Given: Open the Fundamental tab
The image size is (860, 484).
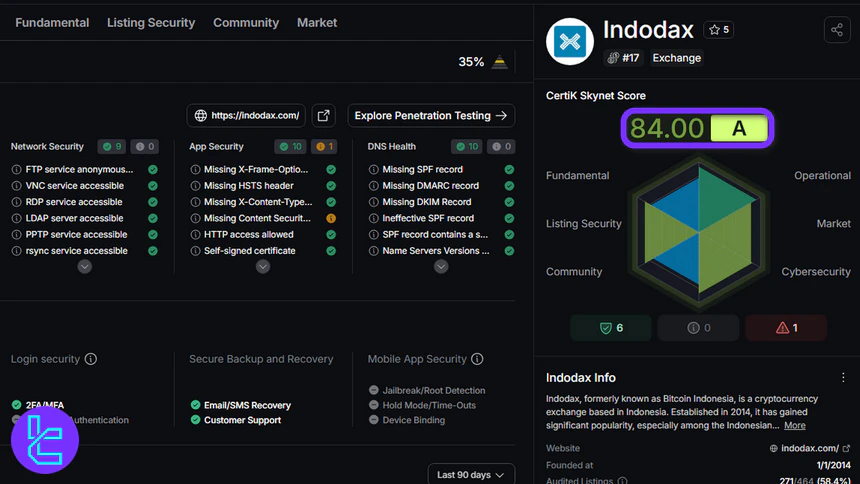Looking at the screenshot, I should (52, 22).
